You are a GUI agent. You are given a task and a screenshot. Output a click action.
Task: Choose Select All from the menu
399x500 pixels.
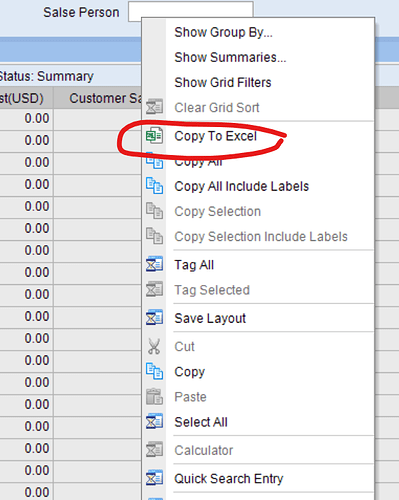[x=201, y=422]
